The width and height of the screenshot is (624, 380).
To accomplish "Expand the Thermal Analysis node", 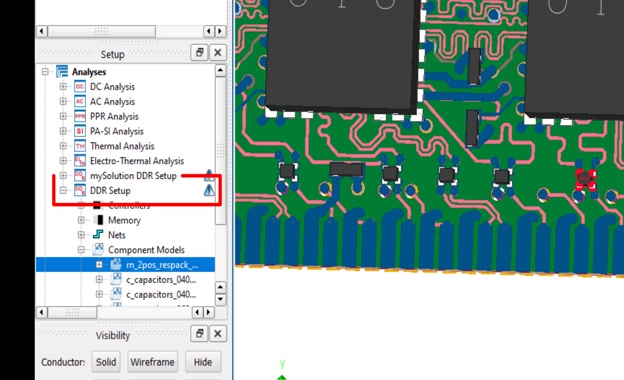I will tap(63, 146).
